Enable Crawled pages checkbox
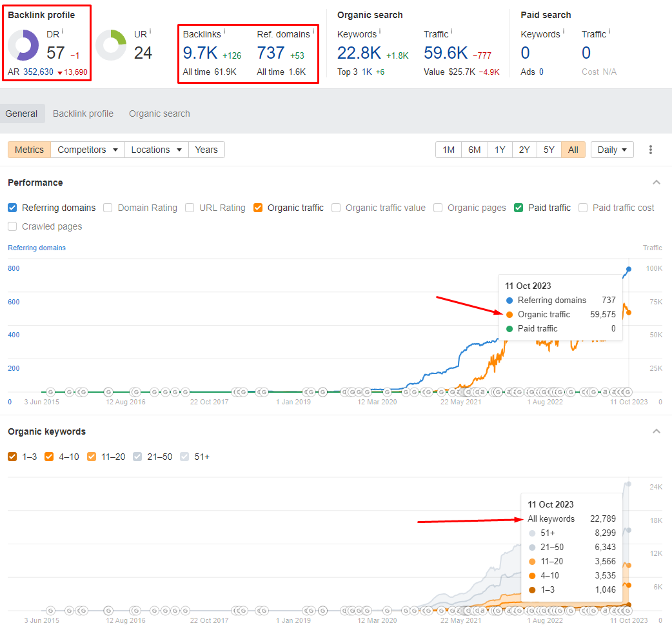This screenshot has width=672, height=632. [x=12, y=226]
